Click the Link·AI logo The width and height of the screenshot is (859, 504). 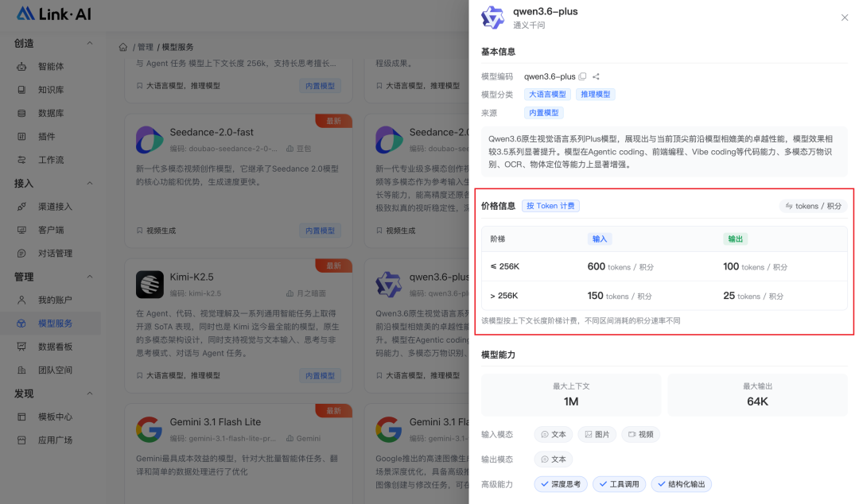pos(54,14)
